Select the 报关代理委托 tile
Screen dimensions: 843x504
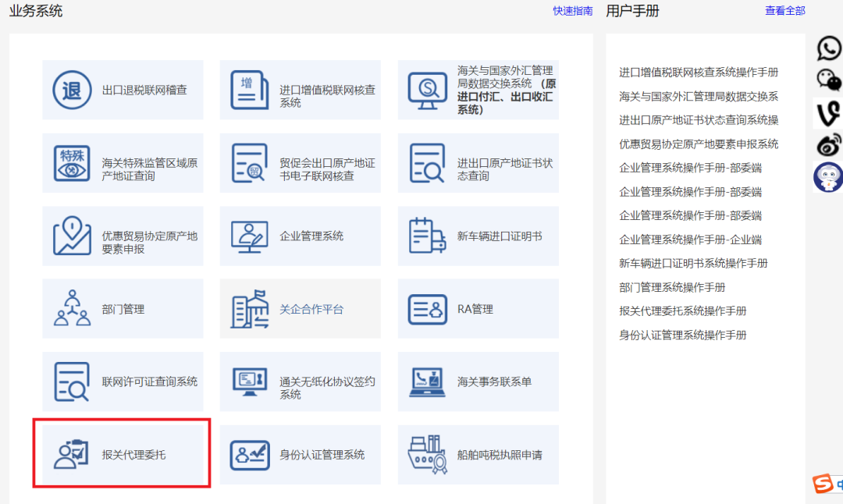click(123, 455)
